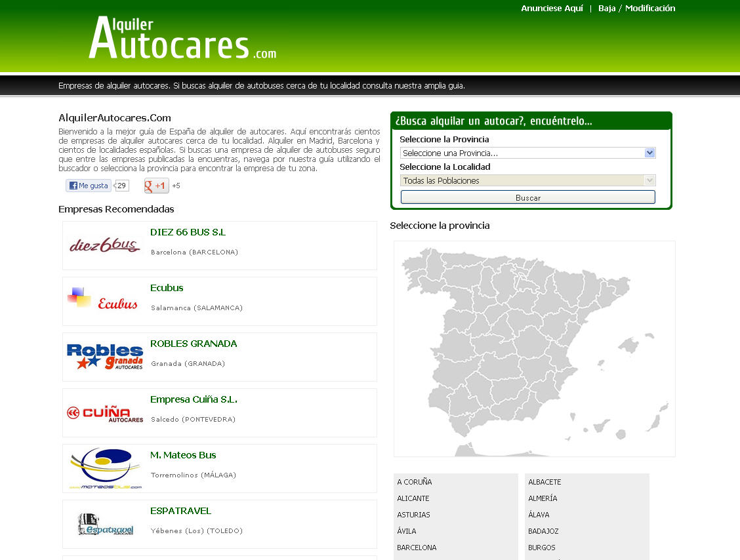
Task: Click the Salcedo (PONTEVEDRA) location text
Action: point(193,419)
